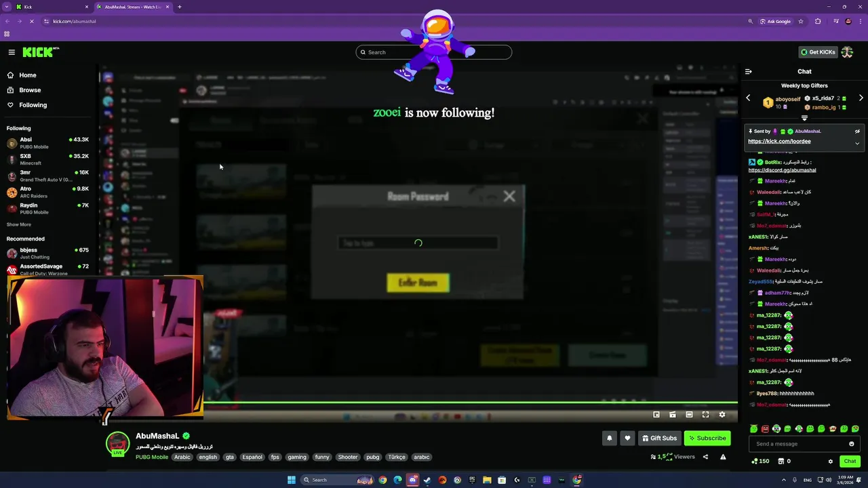Toggle notification bell for AbuMashaL
Image resolution: width=868 pixels, height=488 pixels.
(x=609, y=438)
